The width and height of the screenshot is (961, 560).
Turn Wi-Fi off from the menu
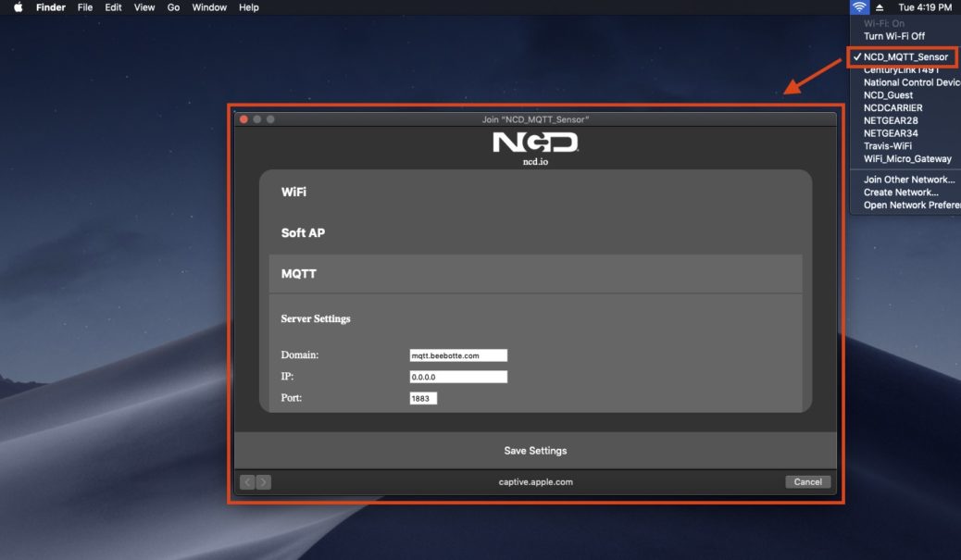pyautogui.click(x=896, y=35)
